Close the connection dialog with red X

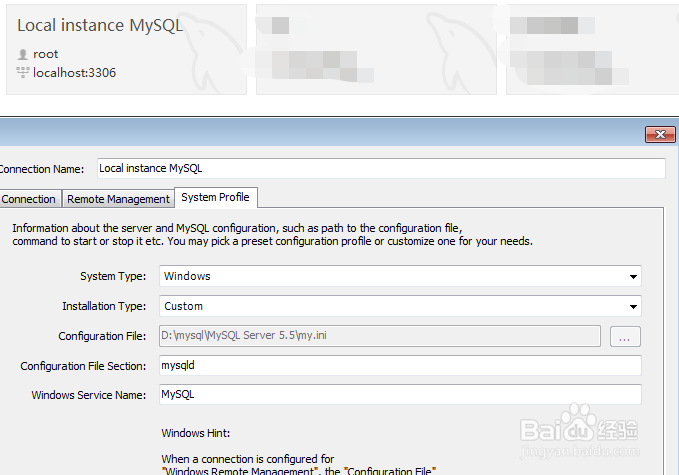click(x=660, y=135)
